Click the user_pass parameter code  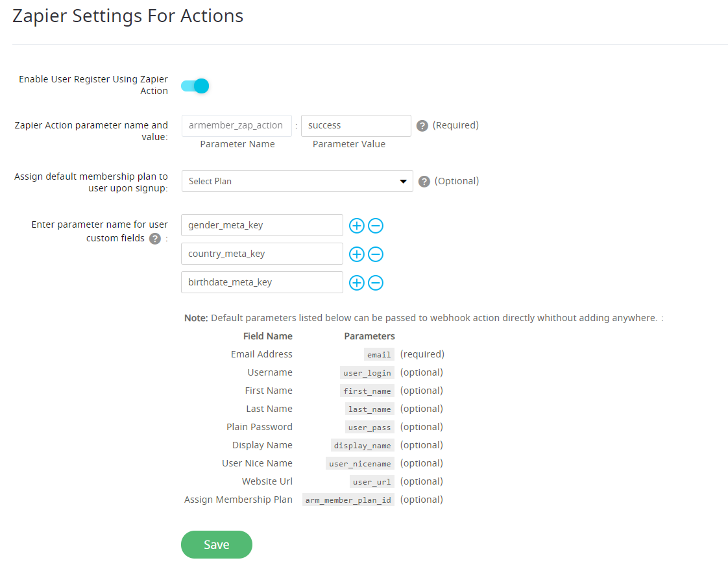pyautogui.click(x=370, y=428)
